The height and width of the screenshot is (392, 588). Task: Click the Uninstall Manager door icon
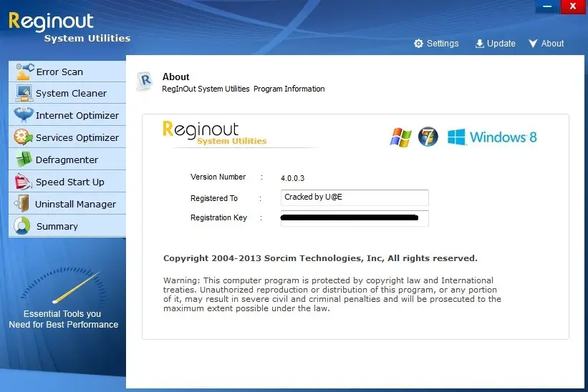[x=22, y=204]
